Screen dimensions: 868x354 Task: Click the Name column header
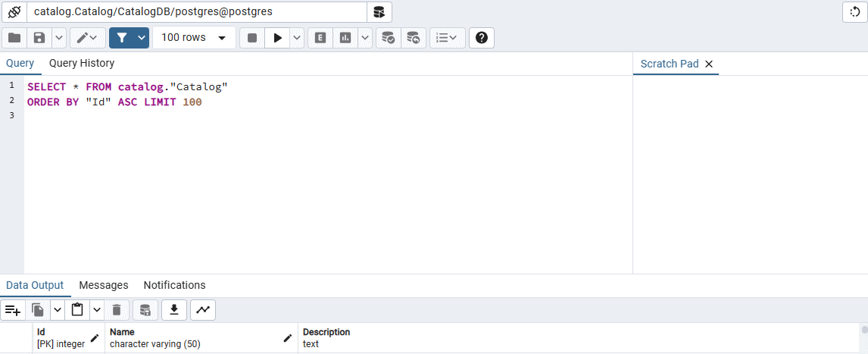(201, 338)
